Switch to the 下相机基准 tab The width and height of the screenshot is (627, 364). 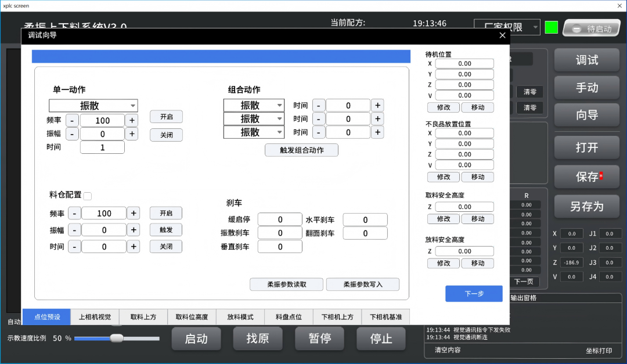(385, 317)
